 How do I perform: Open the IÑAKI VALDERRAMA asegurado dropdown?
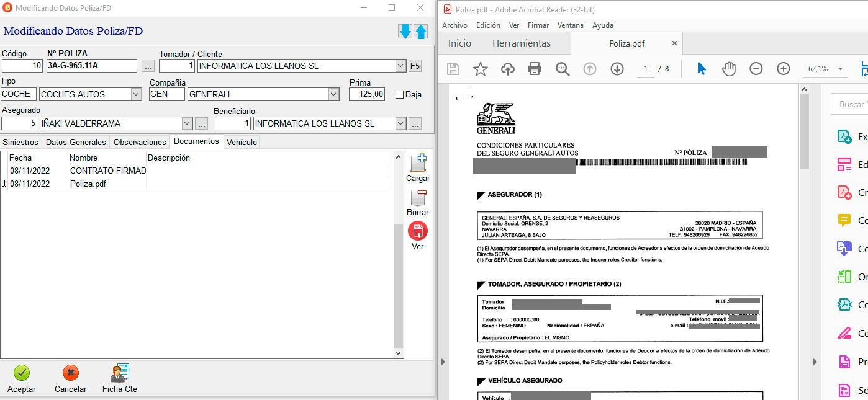point(186,123)
